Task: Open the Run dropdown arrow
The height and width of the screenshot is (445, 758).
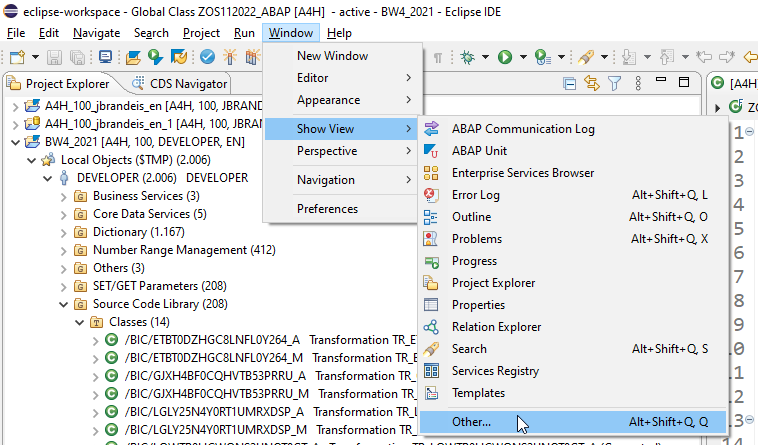Action: coord(523,57)
